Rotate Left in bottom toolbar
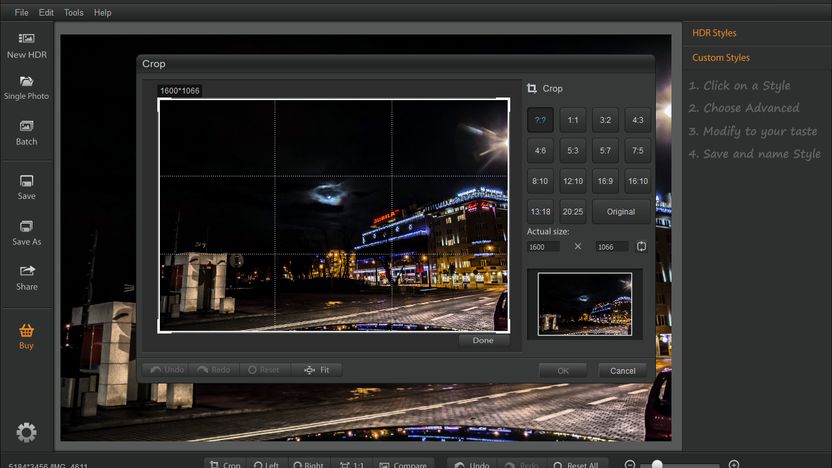Screen dimensions: 832x468 pos(266,464)
